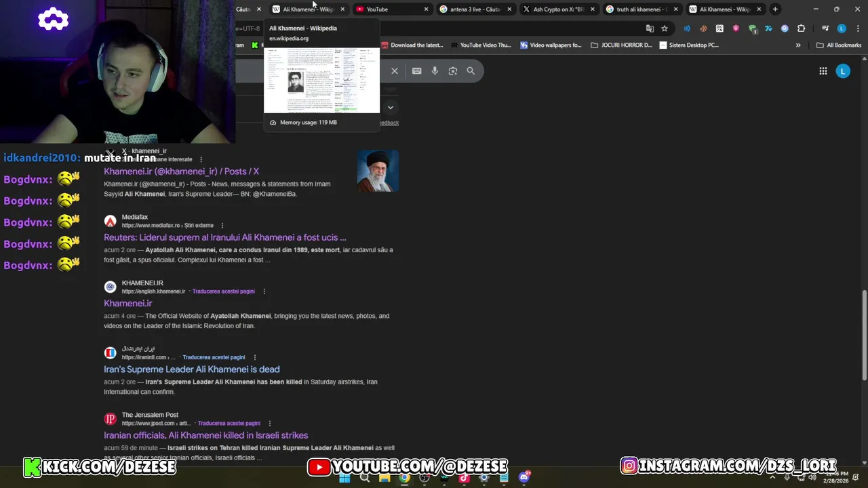Image resolution: width=868 pixels, height=488 pixels.
Task: Switch to the antena 3 live tab
Action: [475, 9]
